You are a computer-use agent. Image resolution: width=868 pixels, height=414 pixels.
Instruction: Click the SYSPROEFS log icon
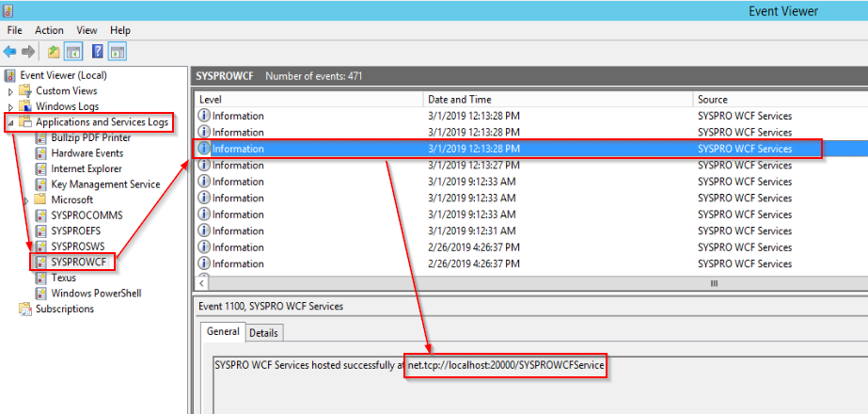click(41, 231)
